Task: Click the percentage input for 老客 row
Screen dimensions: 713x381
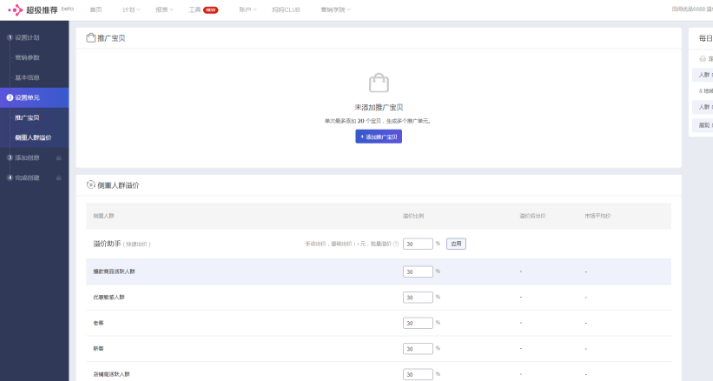Action: (418, 323)
